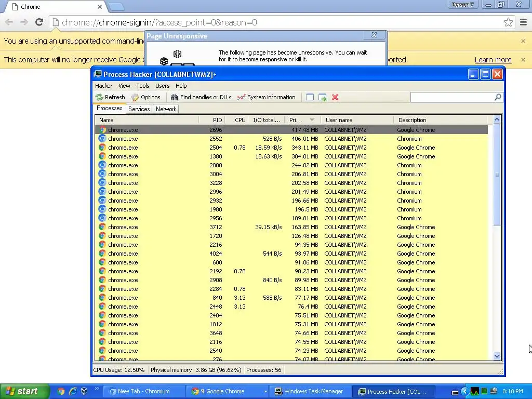Sort by the User name column header
The width and height of the screenshot is (532, 399).
(x=357, y=120)
